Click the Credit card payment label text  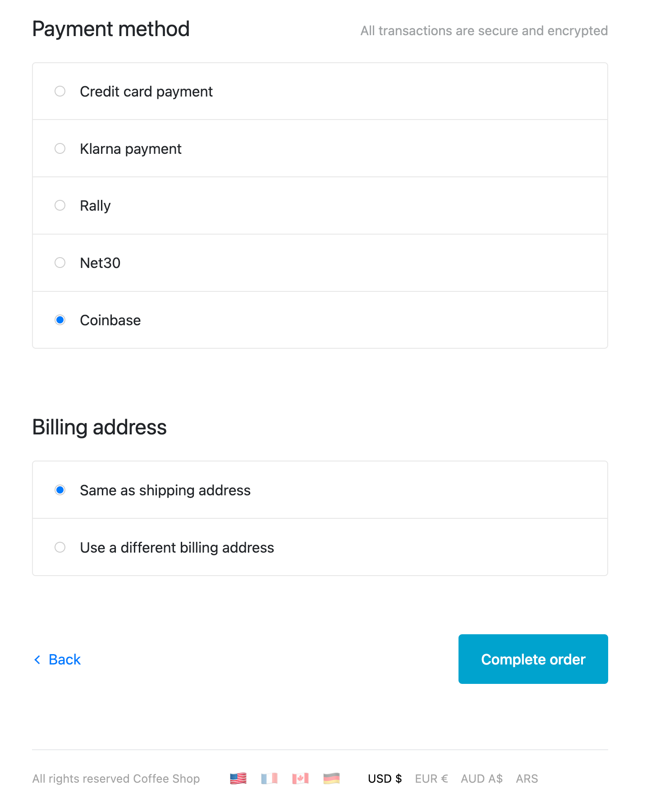pyautogui.click(x=146, y=92)
